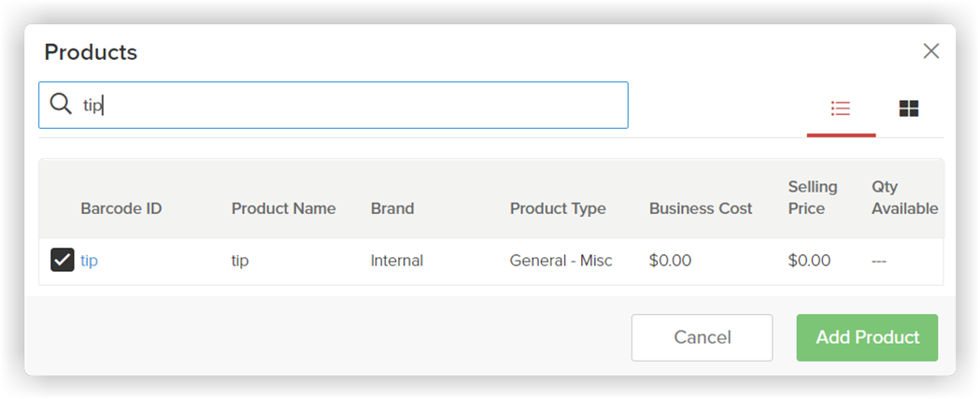Image resolution: width=980 pixels, height=399 pixels.
Task: Sort by Product Type column header
Action: pos(558,209)
